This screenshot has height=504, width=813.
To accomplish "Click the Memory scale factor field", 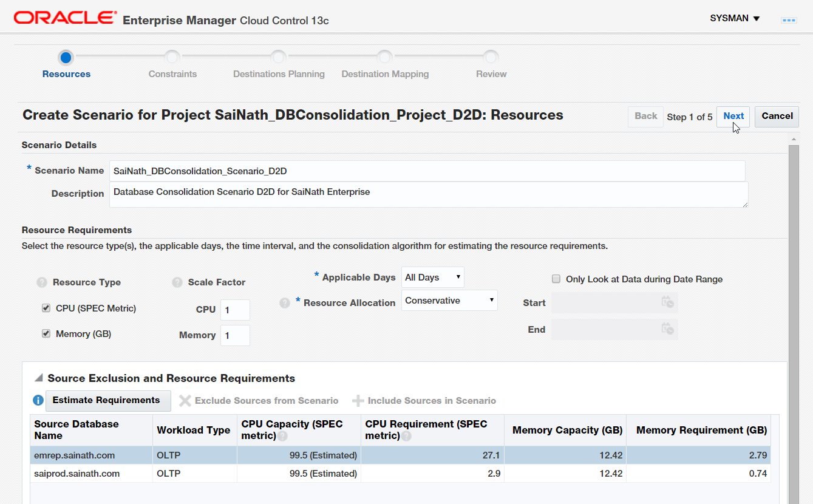I will click(235, 335).
